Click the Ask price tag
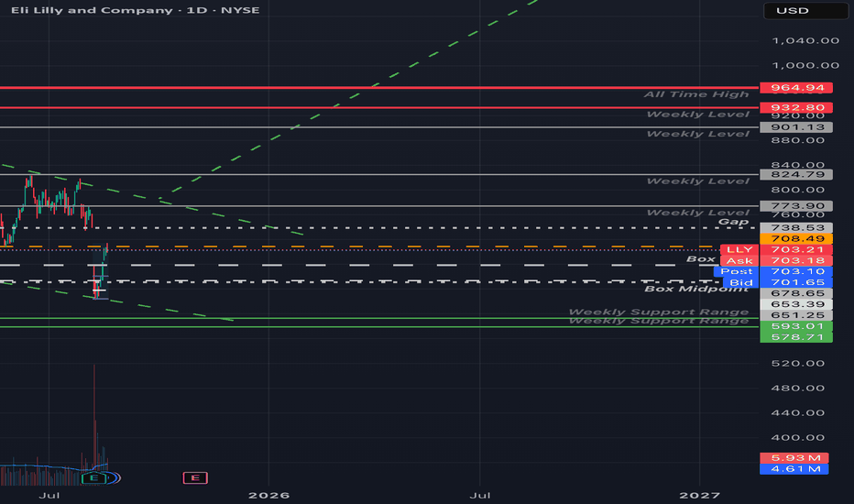 click(x=739, y=260)
